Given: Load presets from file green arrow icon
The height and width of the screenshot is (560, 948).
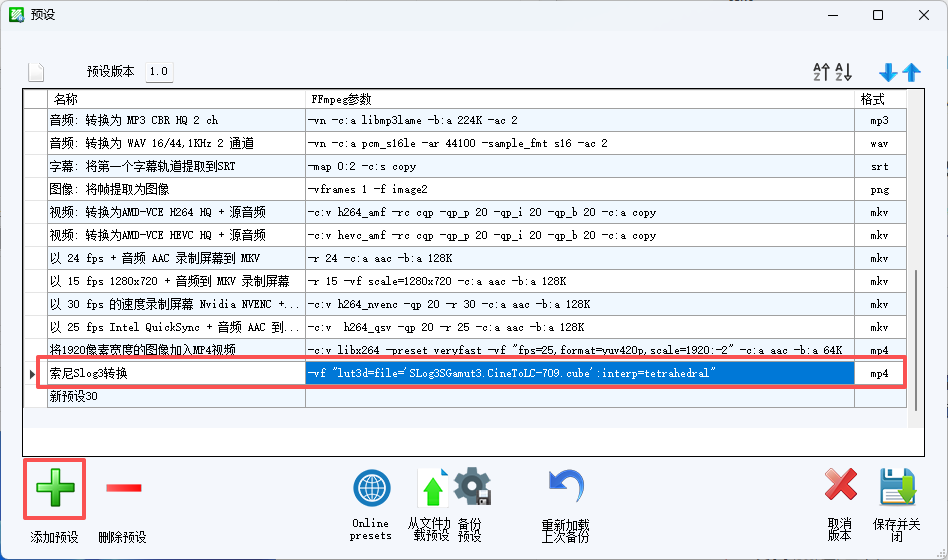Looking at the screenshot, I should tap(432, 488).
